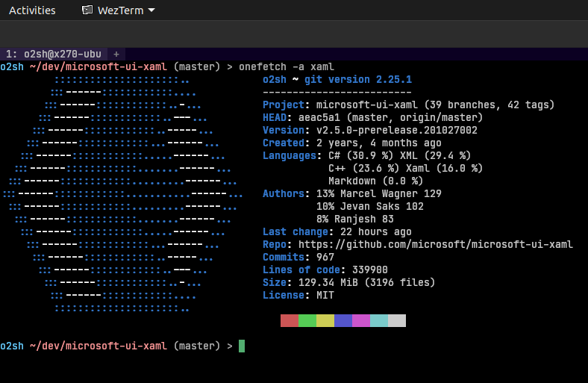This screenshot has height=383, width=588.
Task: Click the 'Repo' label
Action: (x=275, y=245)
